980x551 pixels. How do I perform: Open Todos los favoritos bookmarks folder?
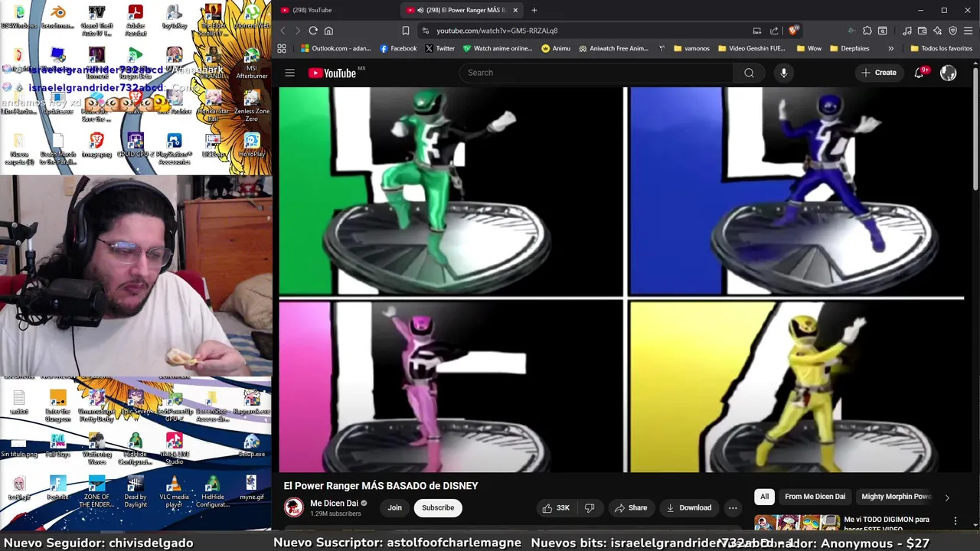tap(941, 48)
